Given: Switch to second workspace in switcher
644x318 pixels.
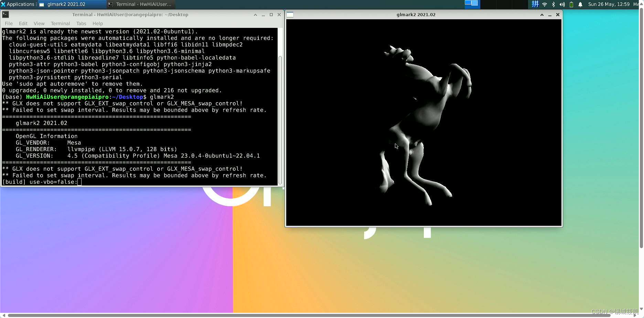Looking at the screenshot, I should click(488, 4).
